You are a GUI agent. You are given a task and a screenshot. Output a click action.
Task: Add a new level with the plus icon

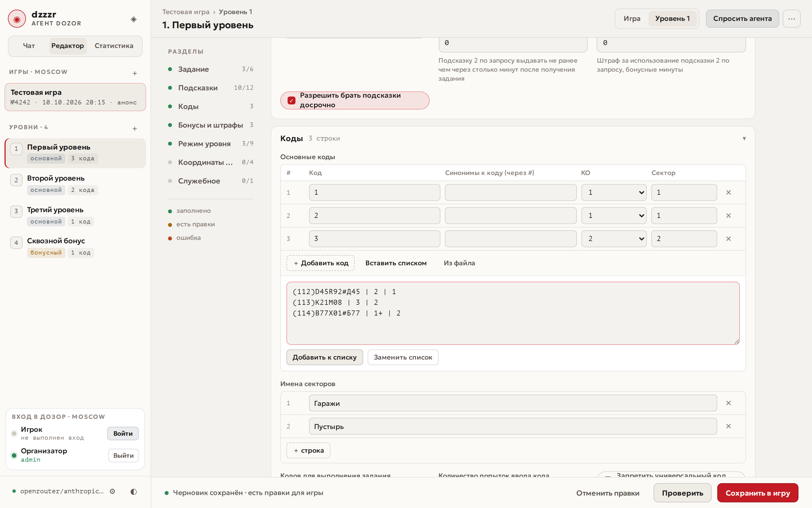(x=134, y=128)
